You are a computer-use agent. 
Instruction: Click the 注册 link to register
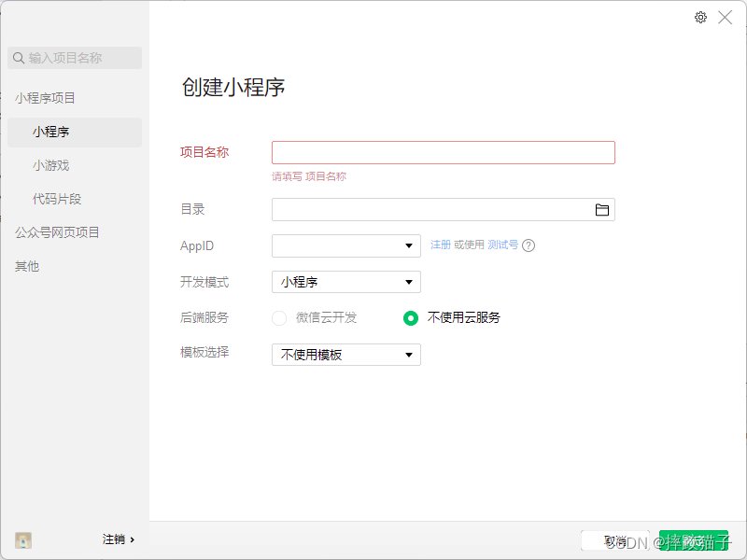[439, 245]
